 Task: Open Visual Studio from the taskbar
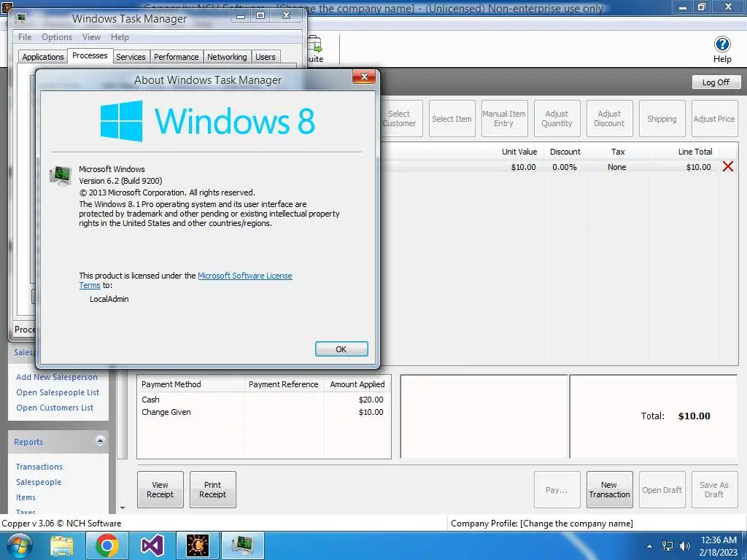tap(152, 545)
